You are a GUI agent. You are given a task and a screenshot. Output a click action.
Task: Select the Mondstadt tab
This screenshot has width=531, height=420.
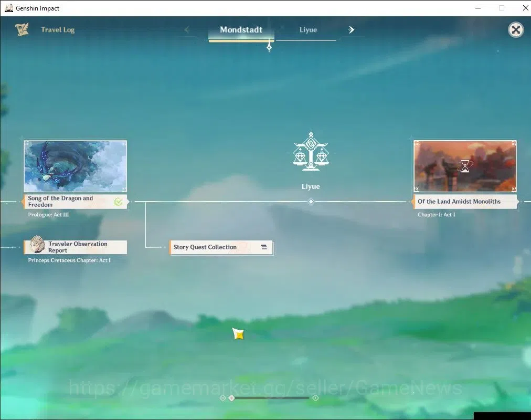tap(241, 30)
